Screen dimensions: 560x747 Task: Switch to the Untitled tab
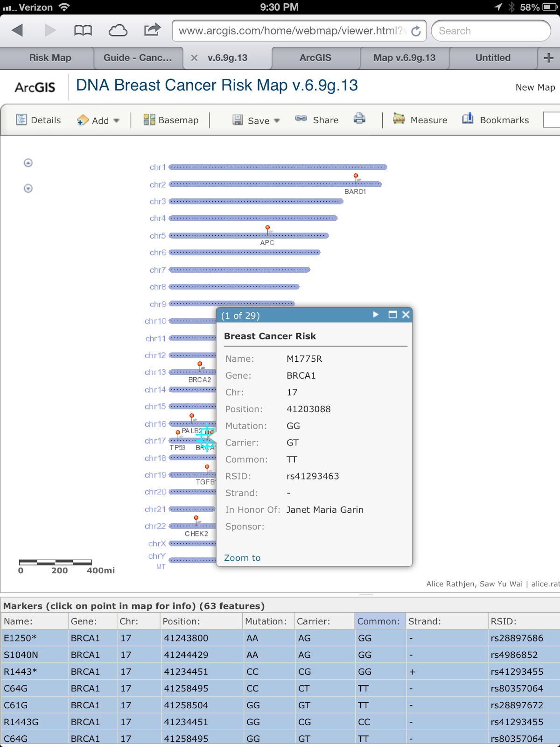point(493,58)
